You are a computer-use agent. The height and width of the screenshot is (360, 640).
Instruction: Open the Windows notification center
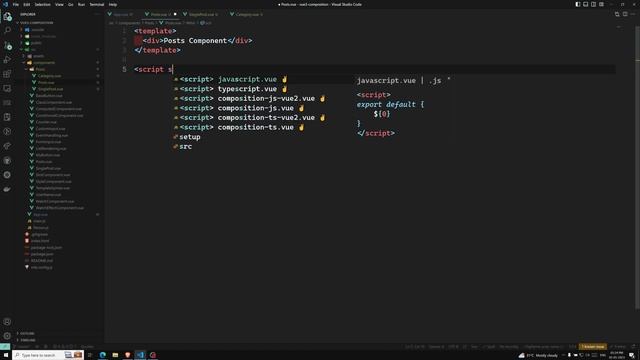[632, 355]
